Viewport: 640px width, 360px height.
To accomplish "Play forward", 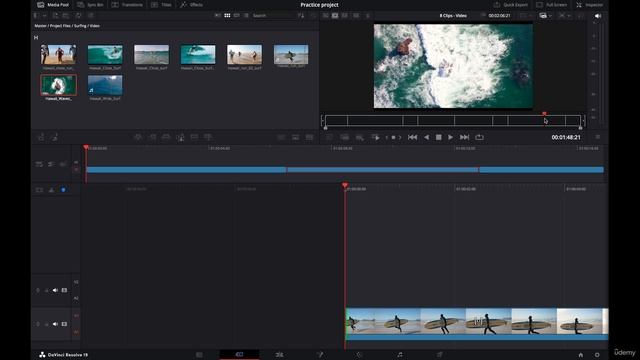I will [x=451, y=138].
